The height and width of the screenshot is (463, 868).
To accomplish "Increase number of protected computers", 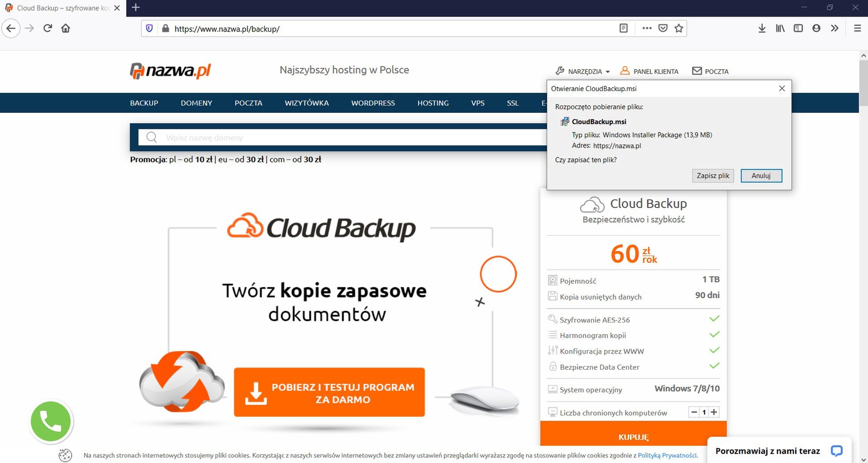I will (x=714, y=412).
